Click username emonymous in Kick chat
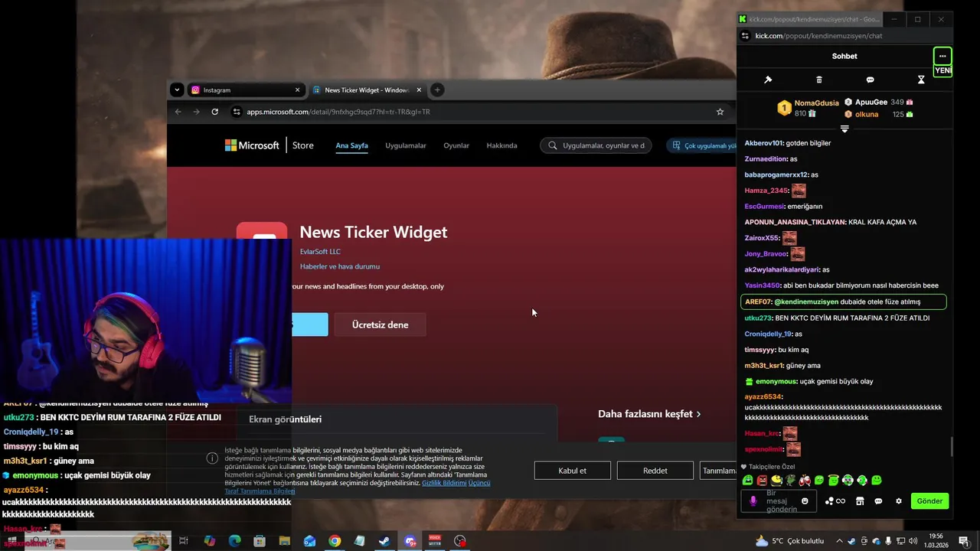Image resolution: width=980 pixels, height=551 pixels. 776,381
